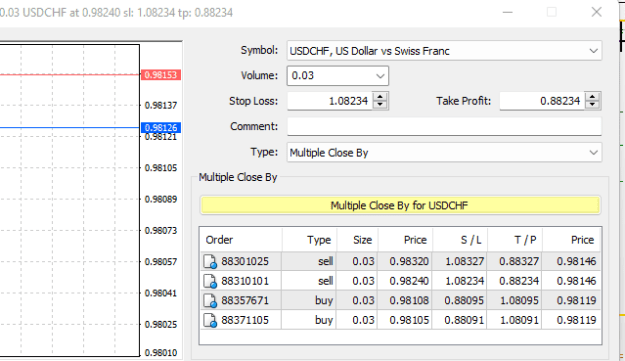Open the Type dropdown Multiple Close By

coord(444,153)
